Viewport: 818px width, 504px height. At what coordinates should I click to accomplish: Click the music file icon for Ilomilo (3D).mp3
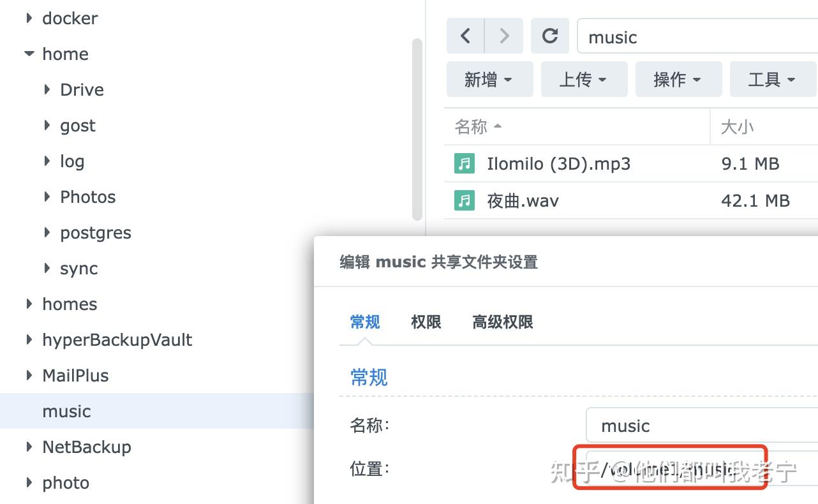tap(465, 163)
